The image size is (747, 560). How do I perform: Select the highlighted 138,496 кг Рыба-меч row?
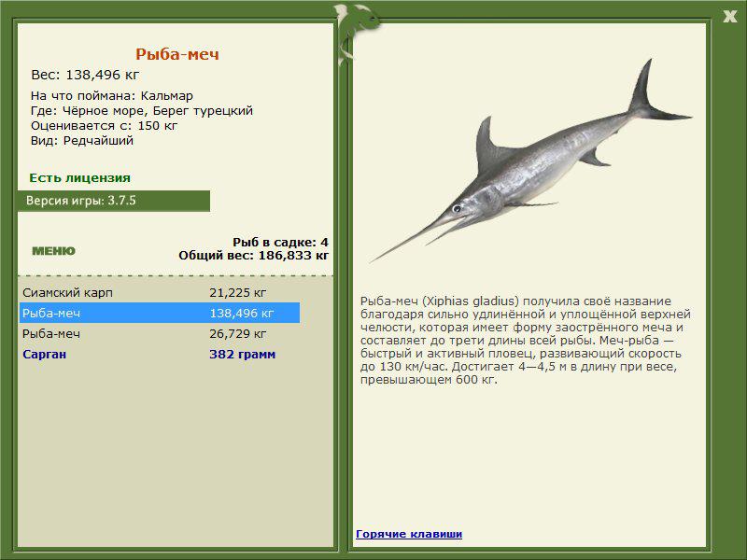pyautogui.click(x=159, y=313)
